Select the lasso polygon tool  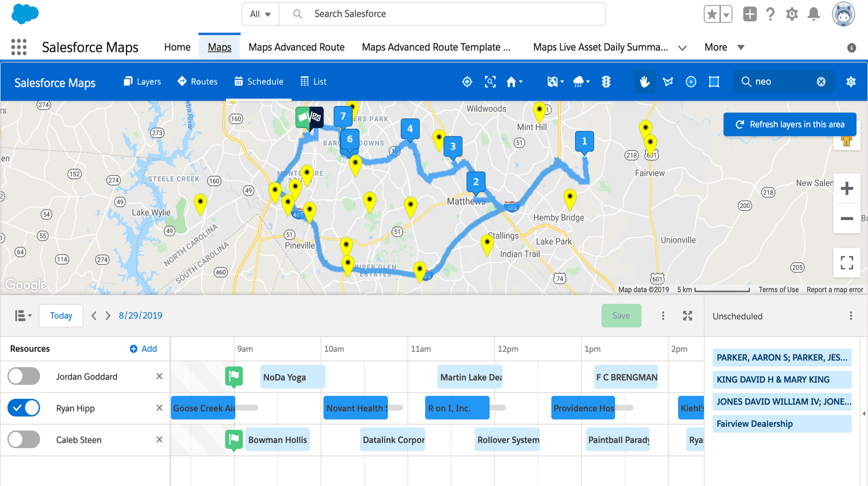(668, 82)
